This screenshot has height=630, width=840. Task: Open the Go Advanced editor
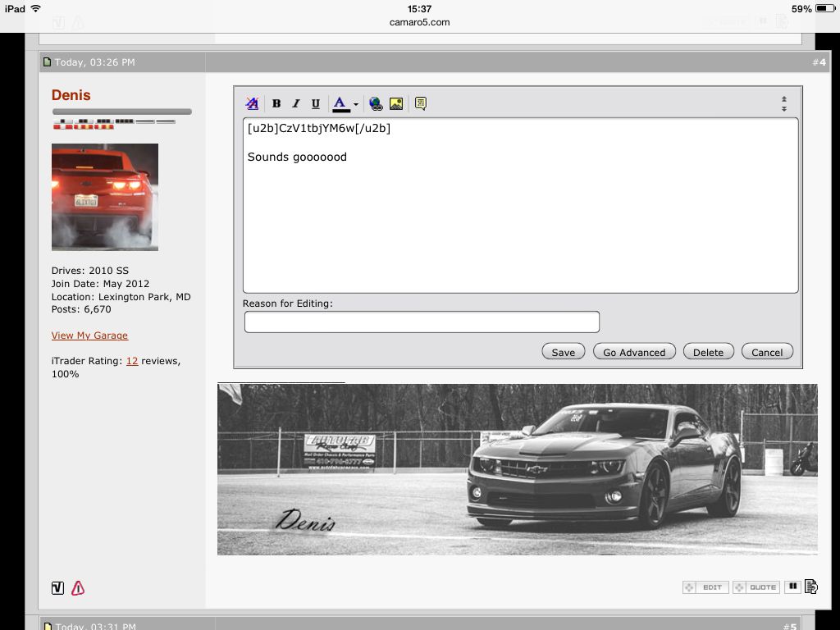[x=634, y=352]
